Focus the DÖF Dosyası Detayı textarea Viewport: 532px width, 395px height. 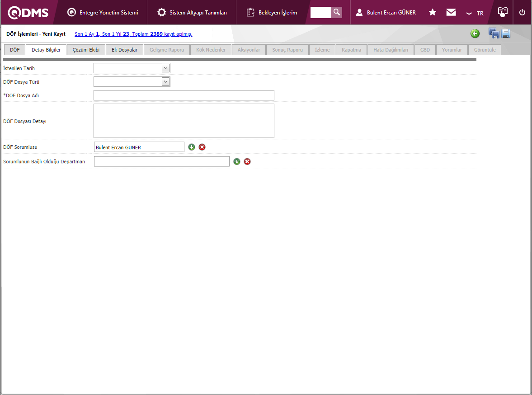(184, 121)
